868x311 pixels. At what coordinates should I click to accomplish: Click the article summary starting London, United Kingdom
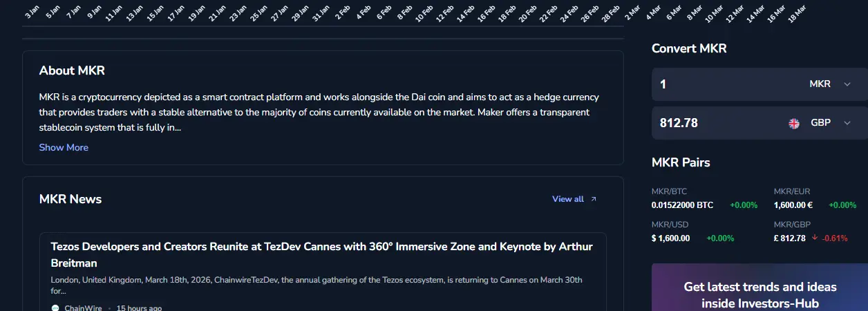click(317, 285)
